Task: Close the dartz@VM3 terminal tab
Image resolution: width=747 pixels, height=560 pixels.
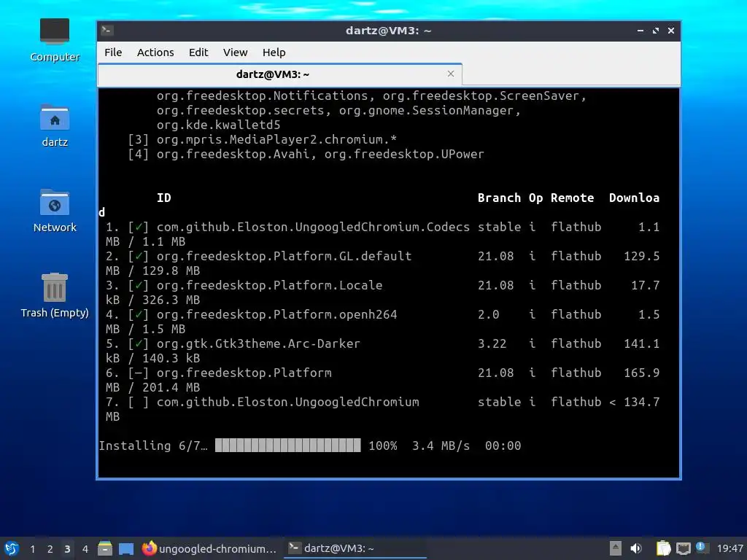Action: pos(451,74)
